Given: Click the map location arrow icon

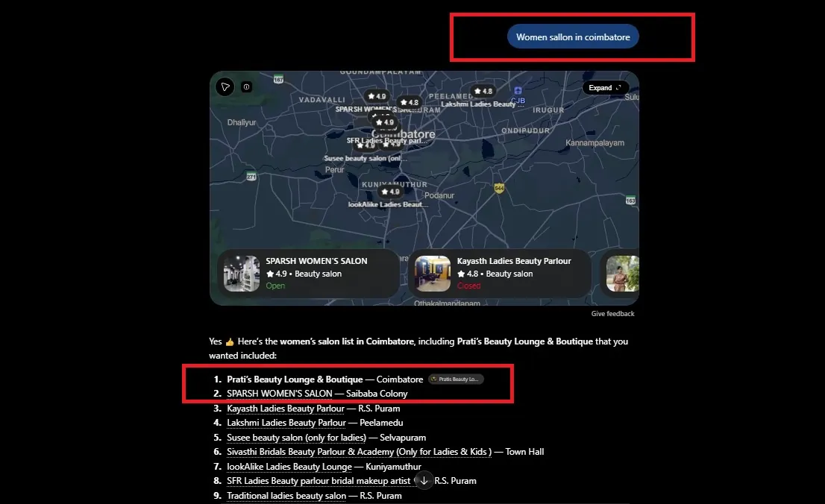Looking at the screenshot, I should (225, 86).
